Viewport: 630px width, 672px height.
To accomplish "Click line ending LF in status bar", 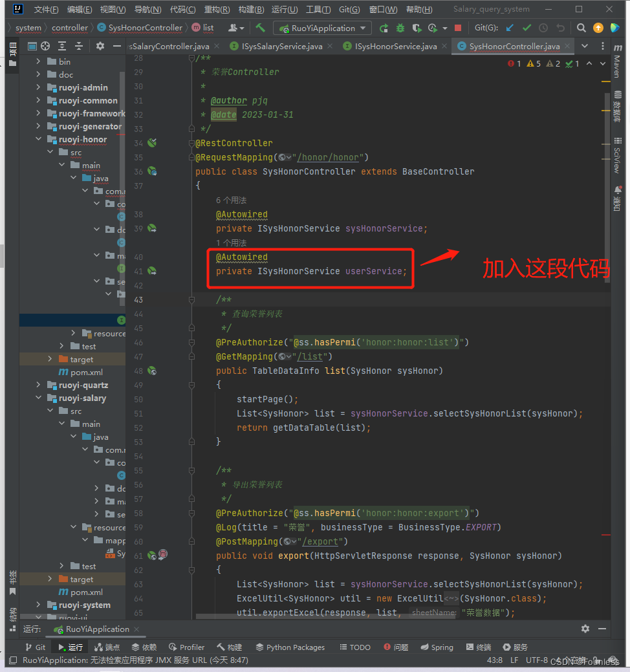I will click(514, 660).
